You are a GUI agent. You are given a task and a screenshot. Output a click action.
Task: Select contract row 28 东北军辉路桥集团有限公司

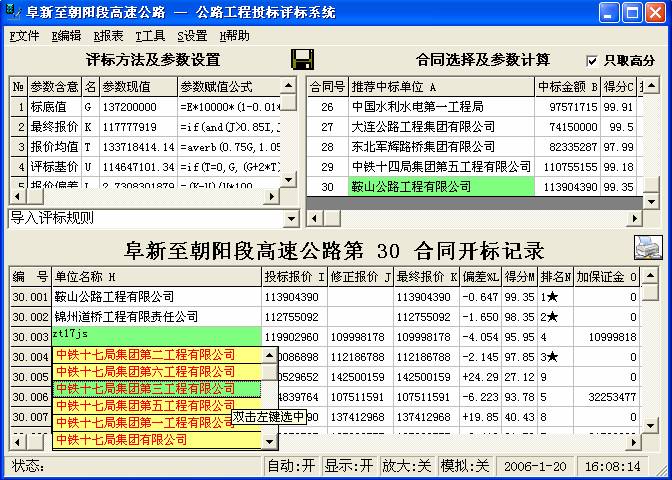pyautogui.click(x=441, y=147)
